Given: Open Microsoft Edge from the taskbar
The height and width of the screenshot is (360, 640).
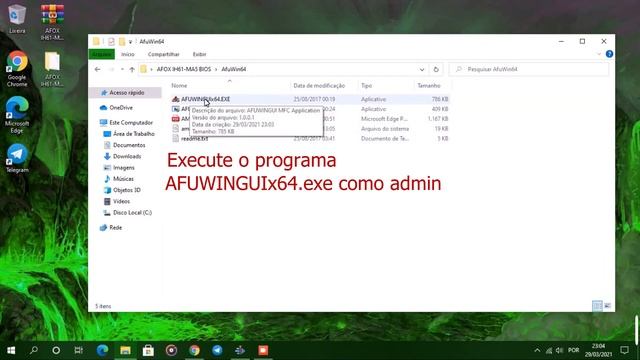Looking at the screenshot, I should click(x=102, y=350).
